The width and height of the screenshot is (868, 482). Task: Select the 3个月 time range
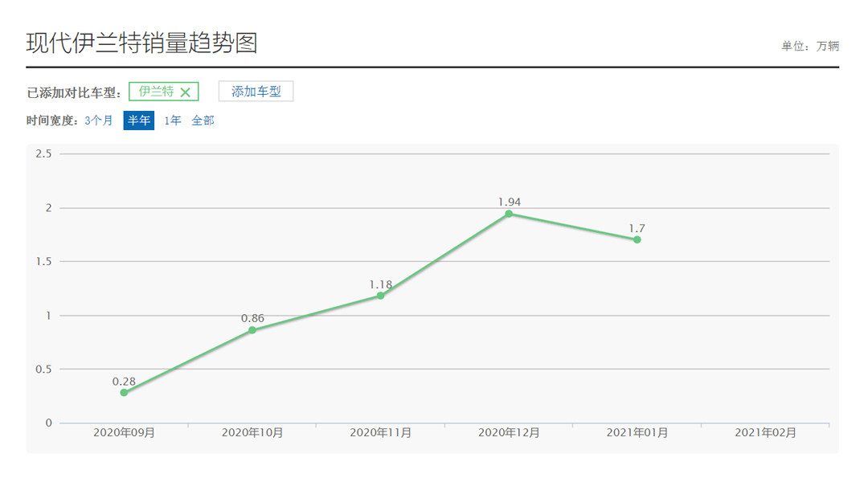click(x=99, y=120)
